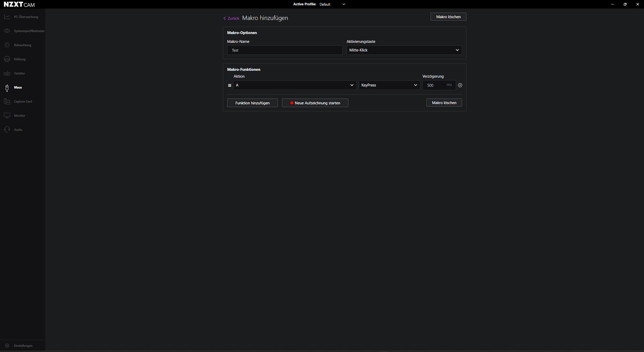The image size is (644, 352).
Task: Open the Active Profile Default dropdown
Action: pyautogui.click(x=332, y=4)
